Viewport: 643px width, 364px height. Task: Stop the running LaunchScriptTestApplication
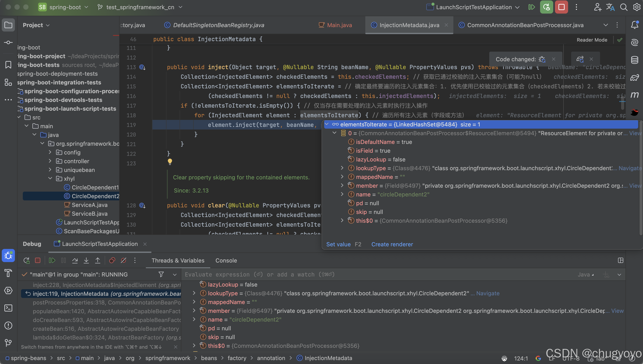561,7
